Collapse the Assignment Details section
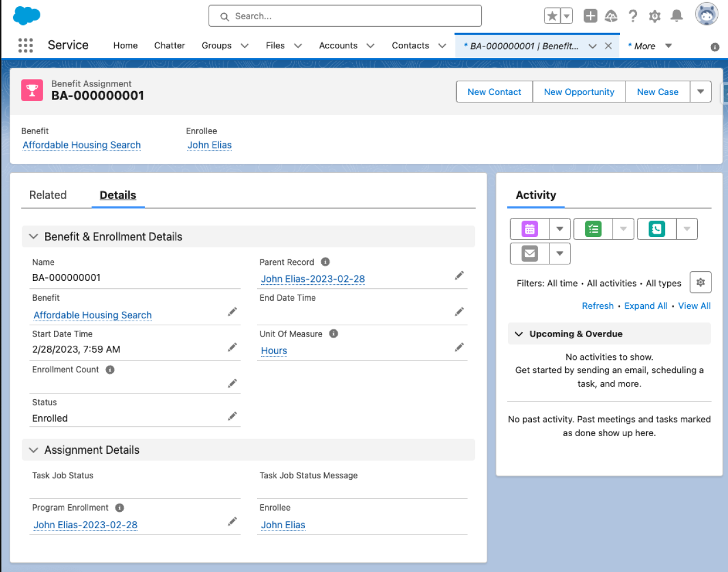Image resolution: width=728 pixels, height=572 pixels. tap(34, 450)
